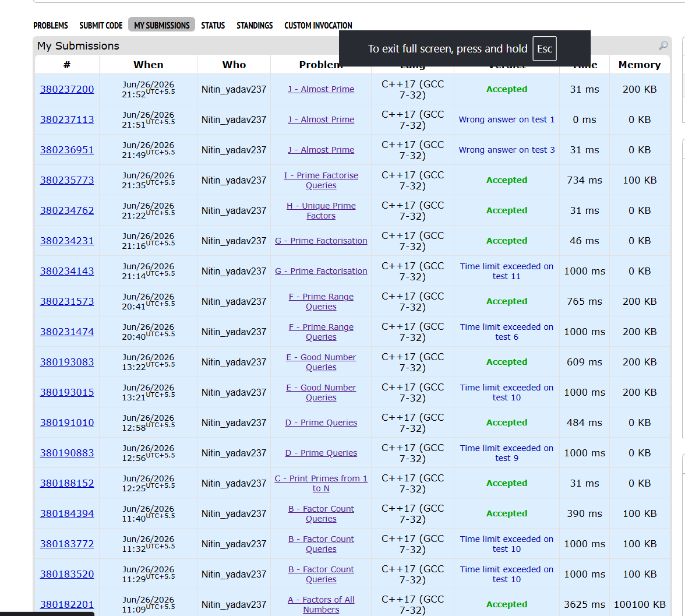View submission 380191010
Screen dimensions: 685x616
(67, 423)
